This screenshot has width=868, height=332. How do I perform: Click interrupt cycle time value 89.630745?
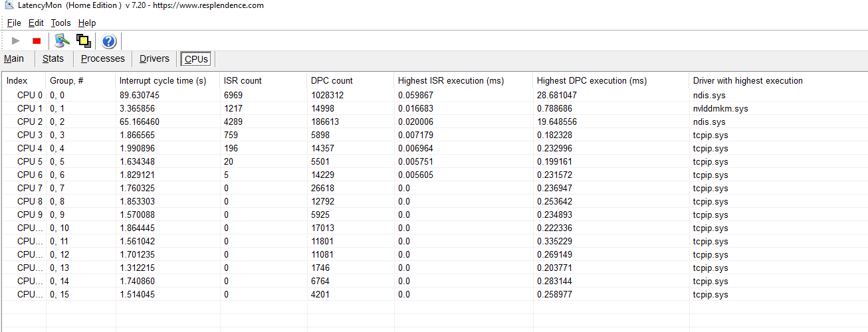140,95
